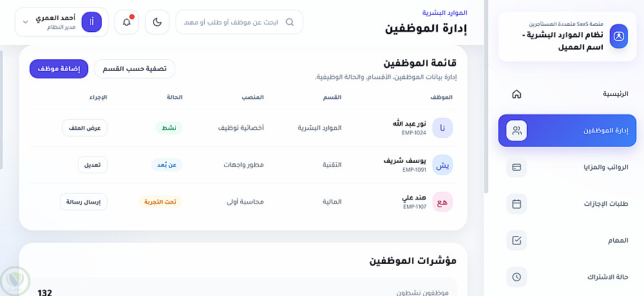644x296 pixels.
Task: Click تعديل for يوسف شريف
Action: pos(93,165)
